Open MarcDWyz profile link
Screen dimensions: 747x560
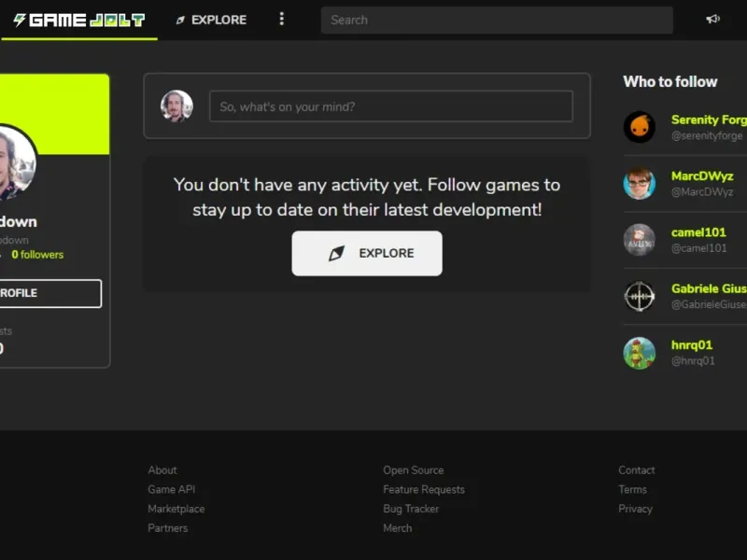pos(702,176)
